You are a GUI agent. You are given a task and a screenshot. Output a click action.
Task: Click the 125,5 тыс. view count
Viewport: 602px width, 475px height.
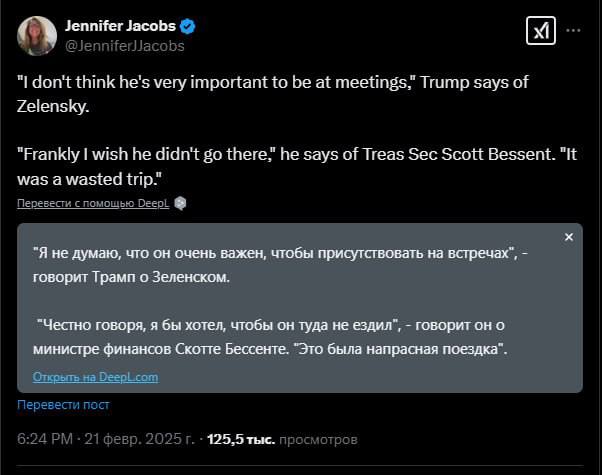[240, 438]
